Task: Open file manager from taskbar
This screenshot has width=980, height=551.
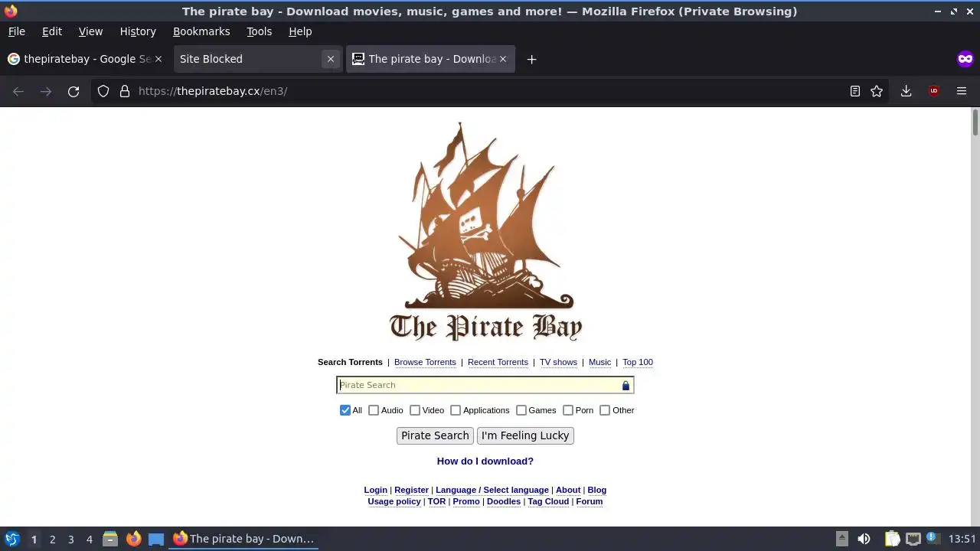Action: 110,539
